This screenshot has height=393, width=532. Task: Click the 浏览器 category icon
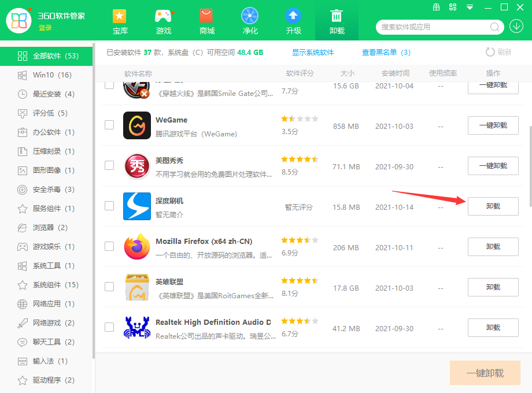(x=23, y=228)
